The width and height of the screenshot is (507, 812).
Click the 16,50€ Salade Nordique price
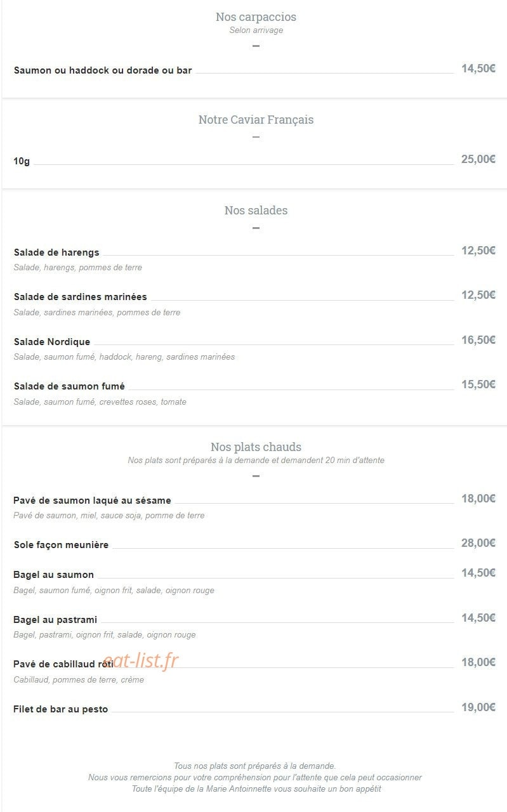click(478, 340)
